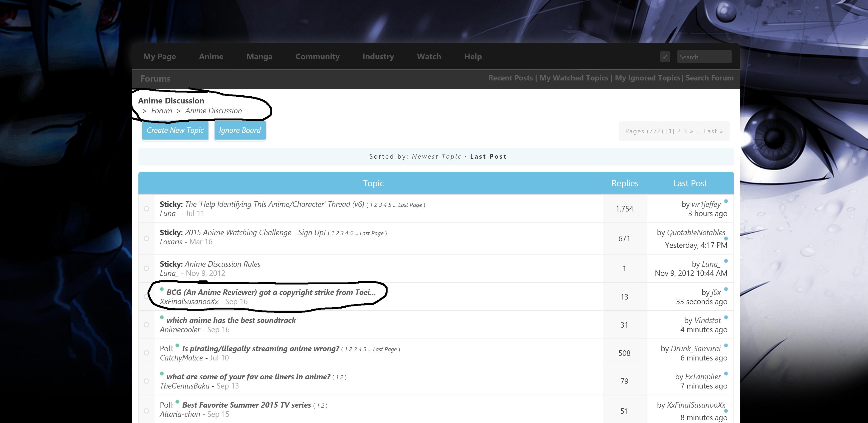
Task: Select circle beside pirating poll topic
Action: 146,353
